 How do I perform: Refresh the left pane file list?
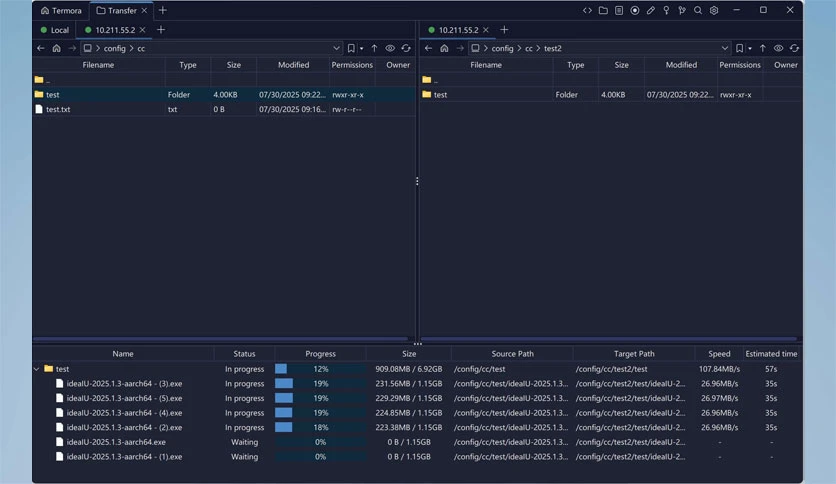click(x=406, y=48)
